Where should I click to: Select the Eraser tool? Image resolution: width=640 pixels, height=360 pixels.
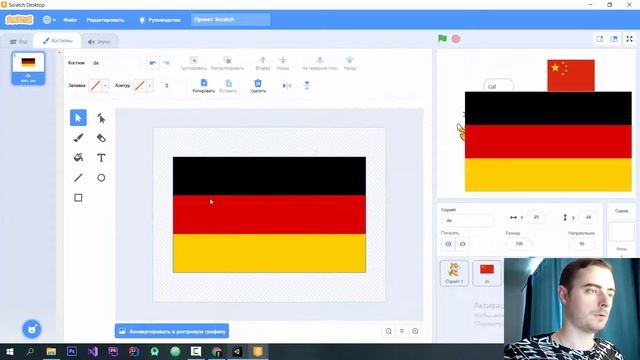[x=101, y=138]
